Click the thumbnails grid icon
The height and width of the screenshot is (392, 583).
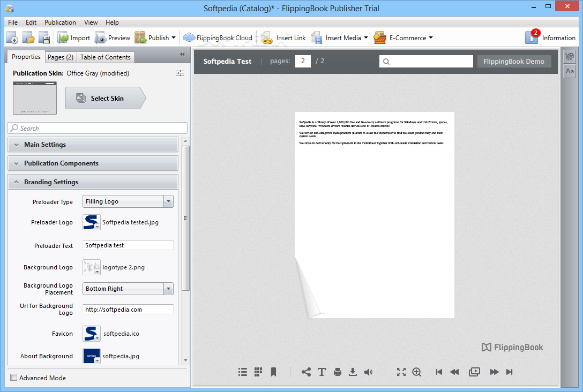pyautogui.click(x=258, y=372)
